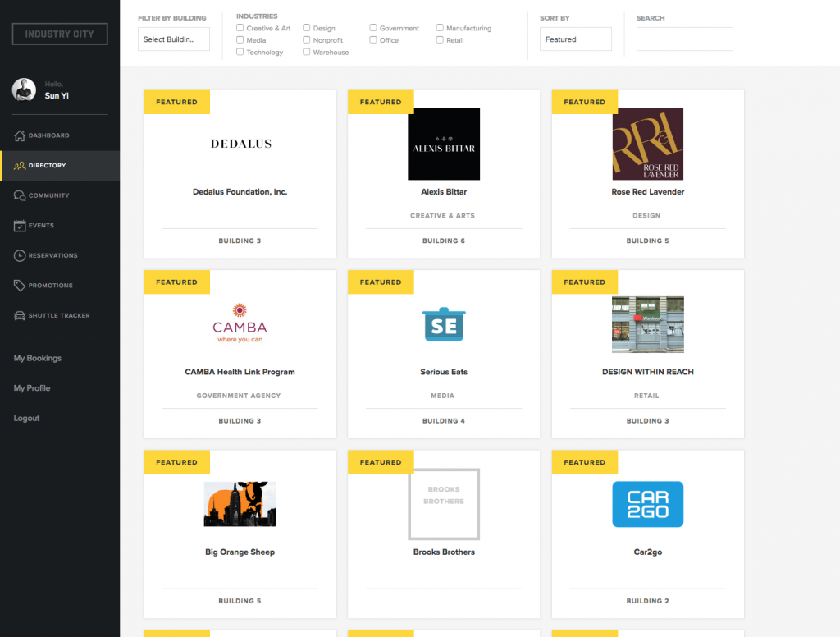Viewport: 840px width, 637px height.
Task: Open the Reservations menu item
Action: click(60, 256)
